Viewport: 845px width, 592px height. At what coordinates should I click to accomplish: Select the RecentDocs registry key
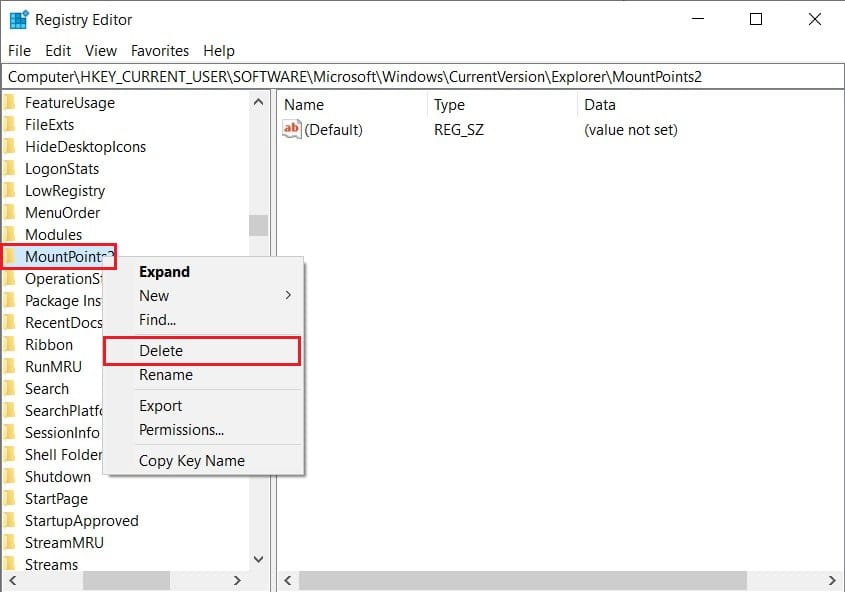[64, 322]
